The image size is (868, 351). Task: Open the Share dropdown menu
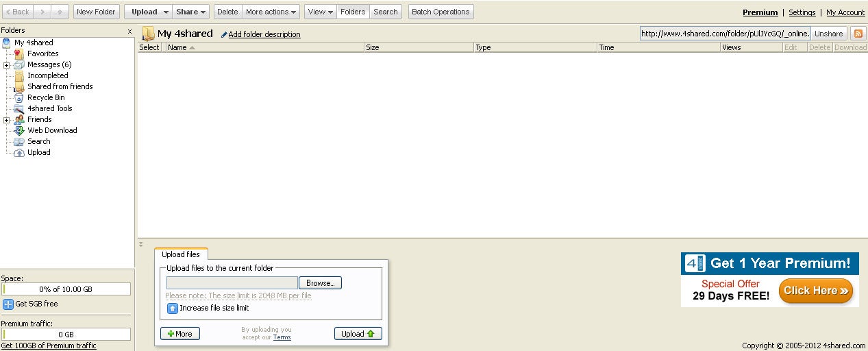point(190,12)
